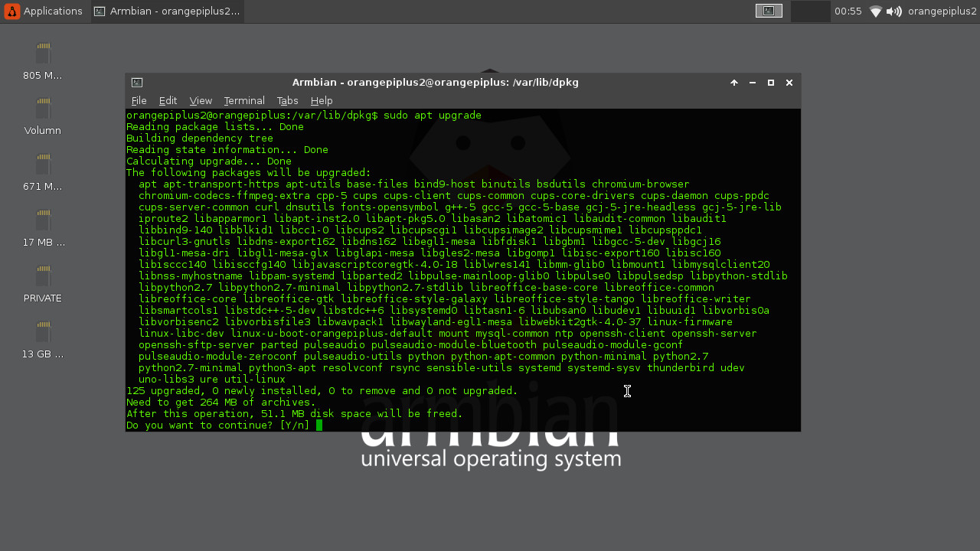Click the 'sudo apt upgrade' command text
The image size is (980, 551).
[x=433, y=116]
